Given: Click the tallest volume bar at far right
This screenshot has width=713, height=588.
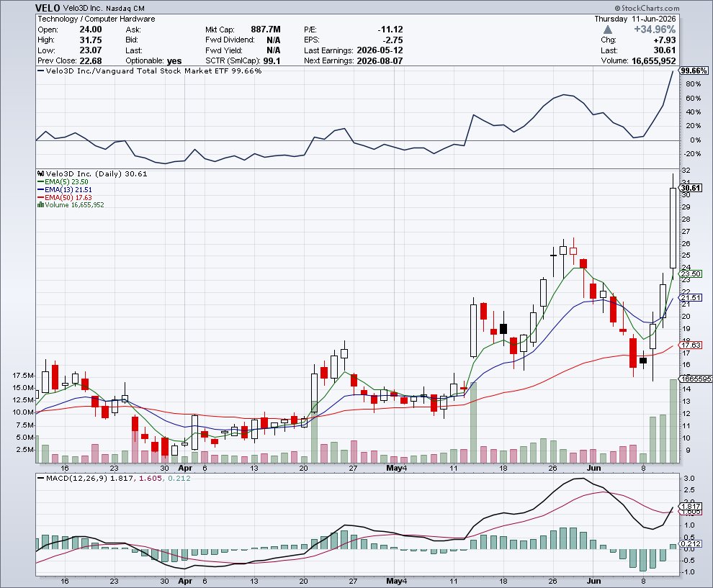Looking at the screenshot, I should (x=673, y=421).
